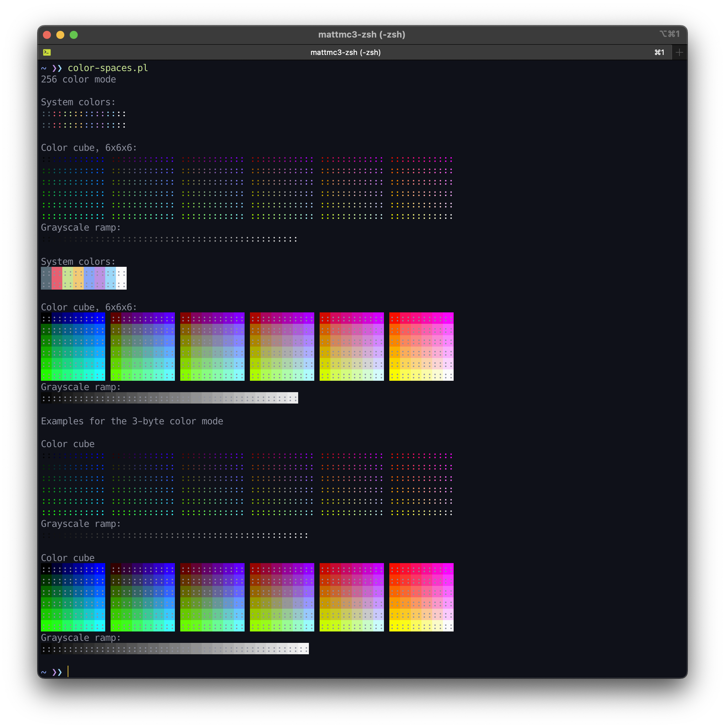The width and height of the screenshot is (725, 728).
Task: Click the black start of 256-color grayscale ramp bar
Action: tap(46, 398)
